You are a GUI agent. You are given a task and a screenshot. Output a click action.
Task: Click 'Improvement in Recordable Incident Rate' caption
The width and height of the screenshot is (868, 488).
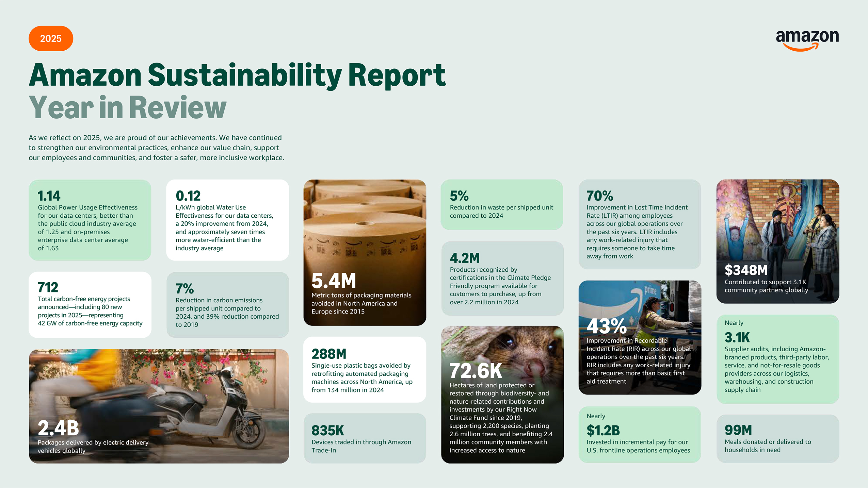point(639,361)
